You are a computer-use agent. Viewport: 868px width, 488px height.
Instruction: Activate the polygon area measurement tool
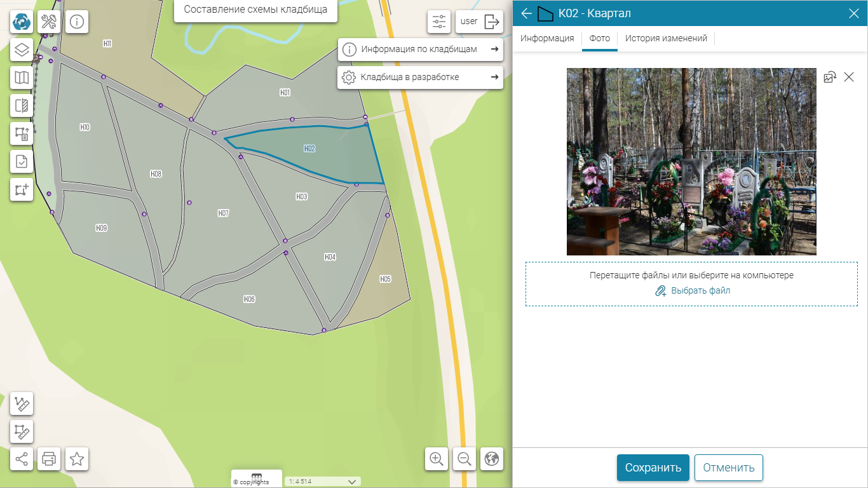22,431
